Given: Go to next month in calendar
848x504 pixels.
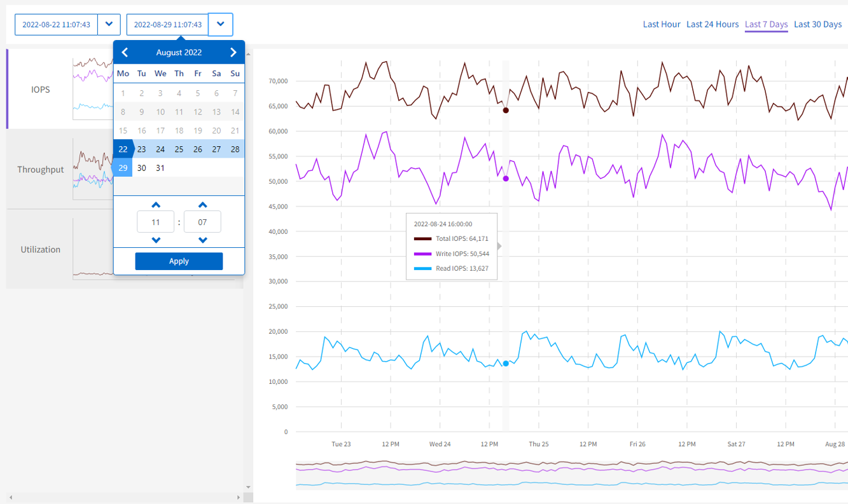Looking at the screenshot, I should coord(233,52).
